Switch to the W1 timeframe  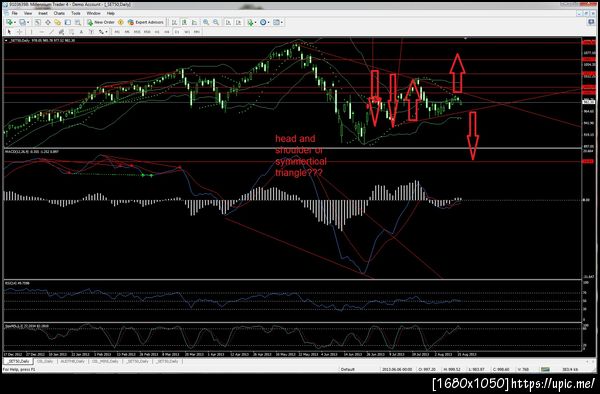(x=187, y=32)
